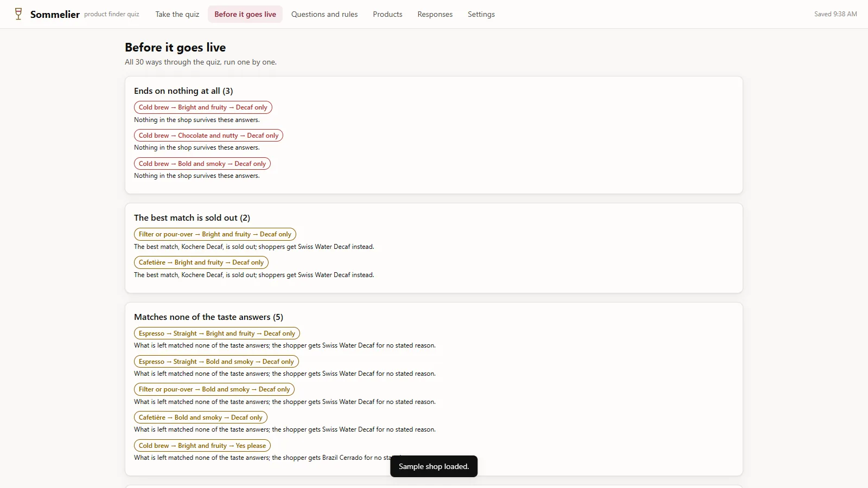Image resolution: width=868 pixels, height=488 pixels.
Task: Open Cold brew → Chocolate and nutty → Decaf only path
Action: point(208,136)
